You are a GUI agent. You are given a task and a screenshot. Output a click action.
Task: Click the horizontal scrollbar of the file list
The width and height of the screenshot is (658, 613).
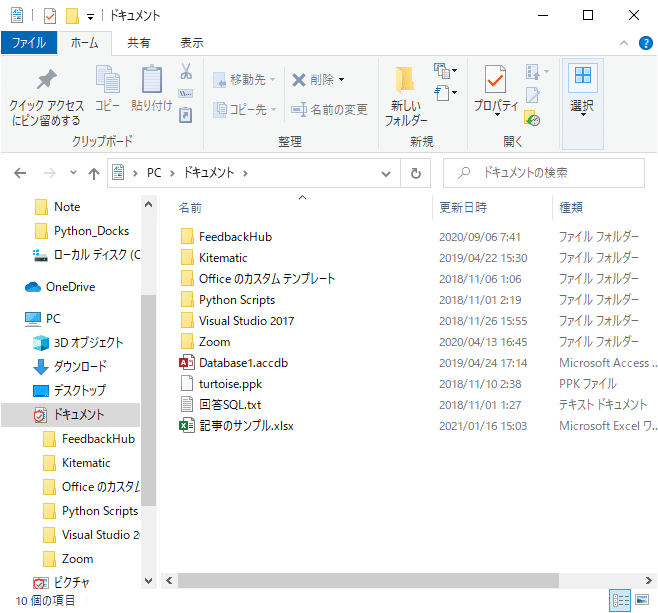click(x=368, y=581)
